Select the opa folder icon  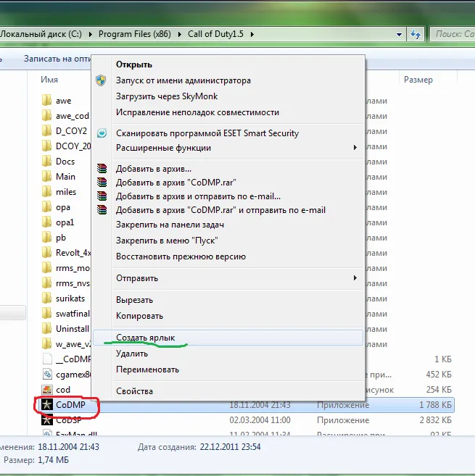pos(47,207)
